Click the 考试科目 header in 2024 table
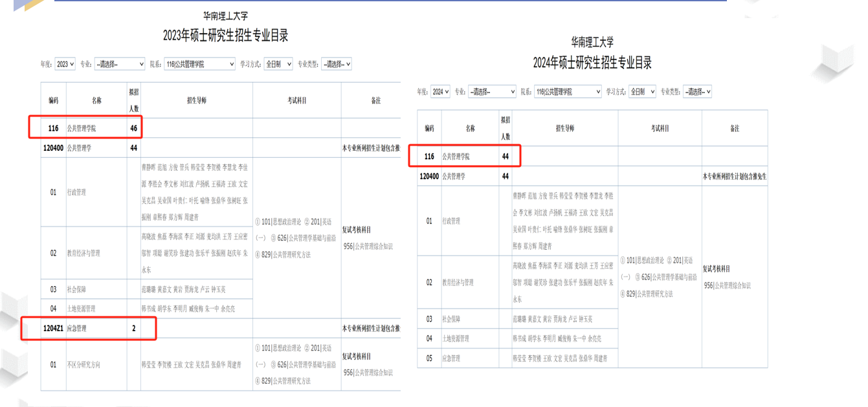This screenshot has width=868, height=407. coord(660,128)
